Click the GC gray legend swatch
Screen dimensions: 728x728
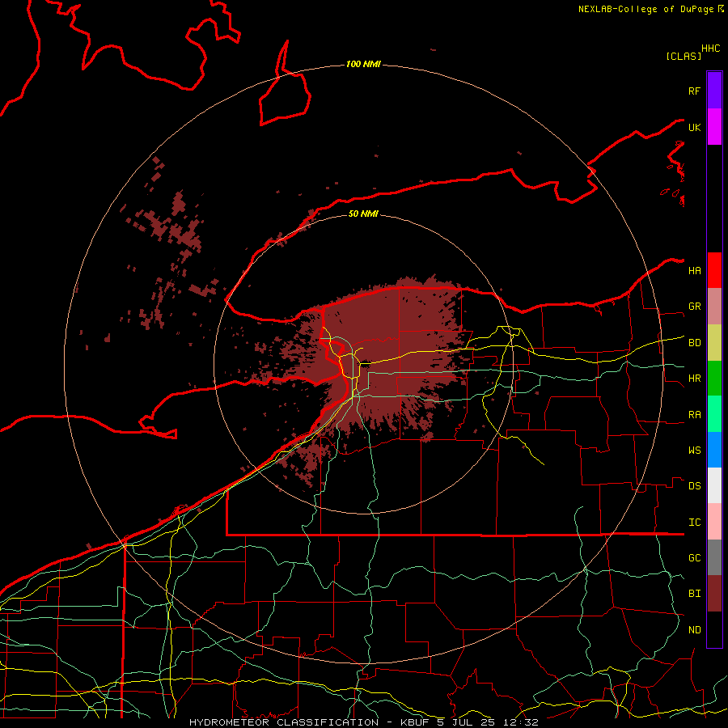714,557
